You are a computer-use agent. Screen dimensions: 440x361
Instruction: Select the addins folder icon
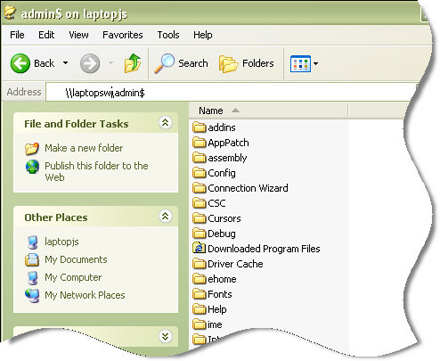199,127
